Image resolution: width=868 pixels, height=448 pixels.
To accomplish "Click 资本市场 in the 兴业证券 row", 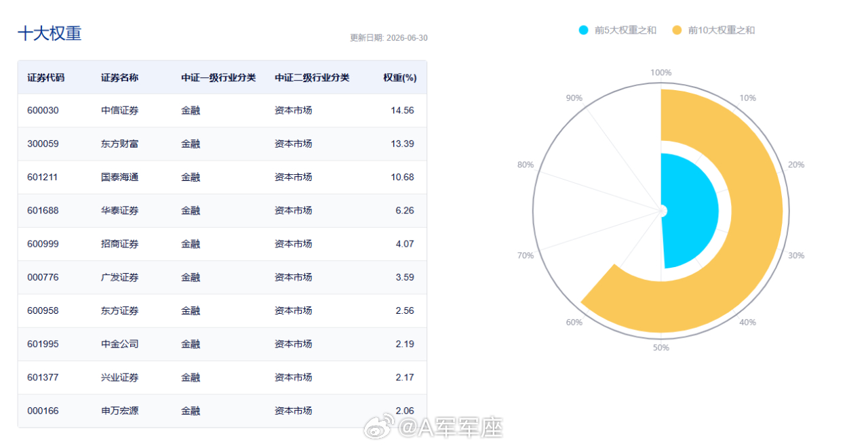I will tap(294, 377).
